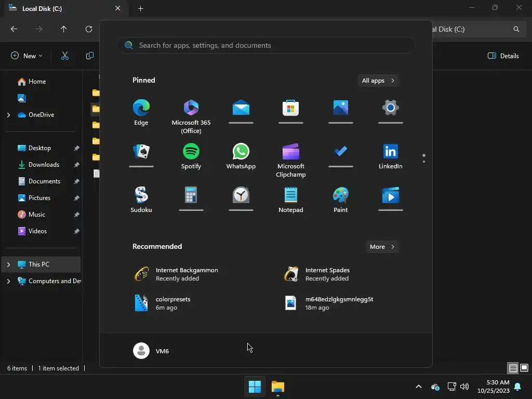532x399 pixels.
Task: Click Refresh in File Explorer navigation bar
Action: (x=89, y=29)
